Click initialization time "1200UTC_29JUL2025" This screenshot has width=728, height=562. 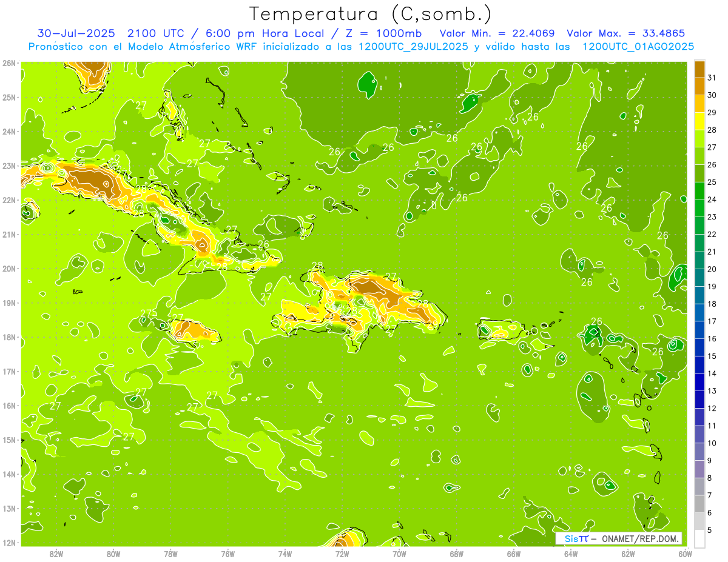point(414,46)
